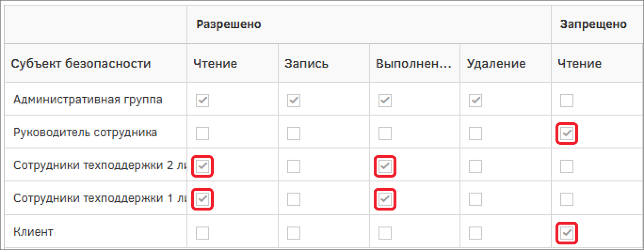Enable denied Чтение for Административная группа
The width and height of the screenshot is (644, 250).
pyautogui.click(x=567, y=101)
